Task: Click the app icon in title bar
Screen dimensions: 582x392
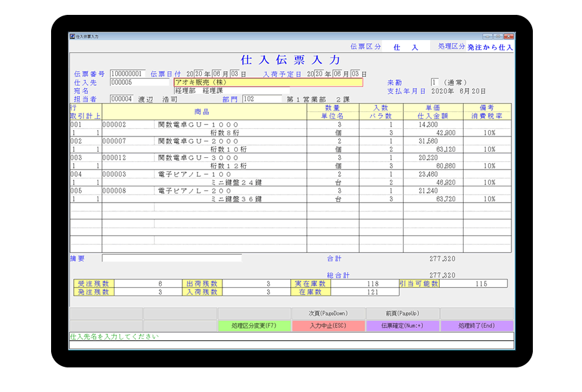Action: click(72, 37)
